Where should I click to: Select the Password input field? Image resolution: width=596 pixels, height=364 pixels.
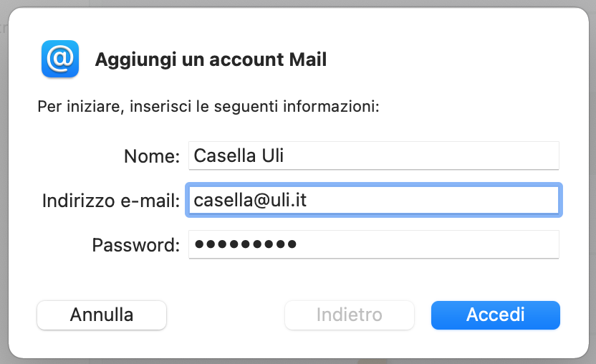430,244
